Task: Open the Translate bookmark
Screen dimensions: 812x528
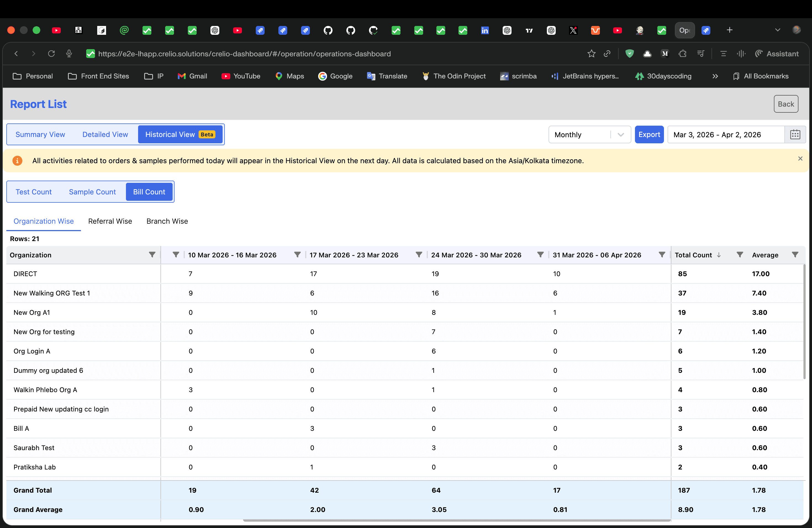Action: click(387, 76)
